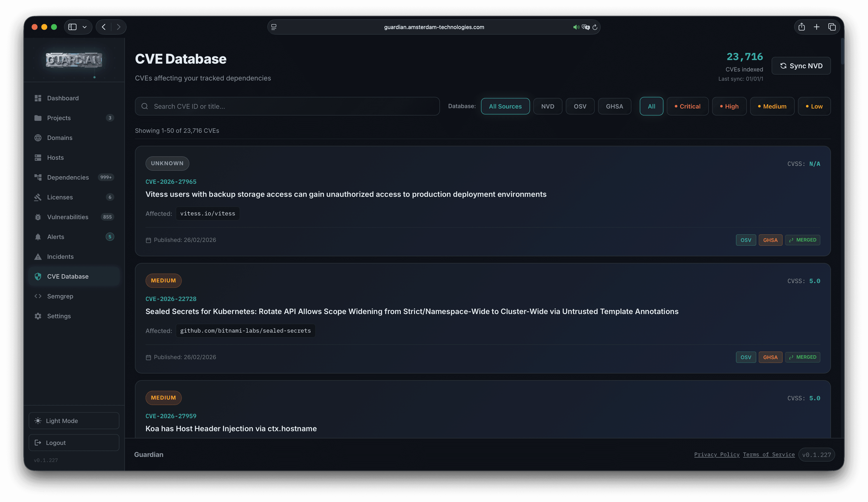Image resolution: width=868 pixels, height=502 pixels.
Task: Click the vitess.io/vitess affected package
Action: tap(208, 213)
